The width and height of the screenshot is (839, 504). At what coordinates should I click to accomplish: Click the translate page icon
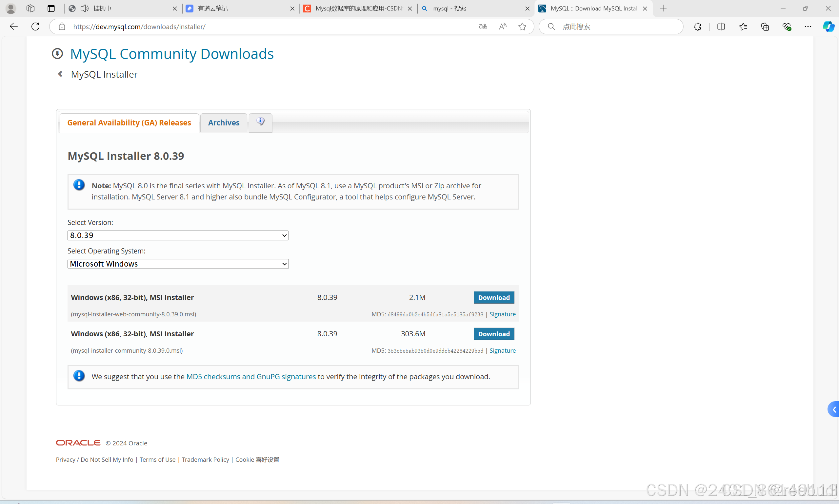(483, 27)
